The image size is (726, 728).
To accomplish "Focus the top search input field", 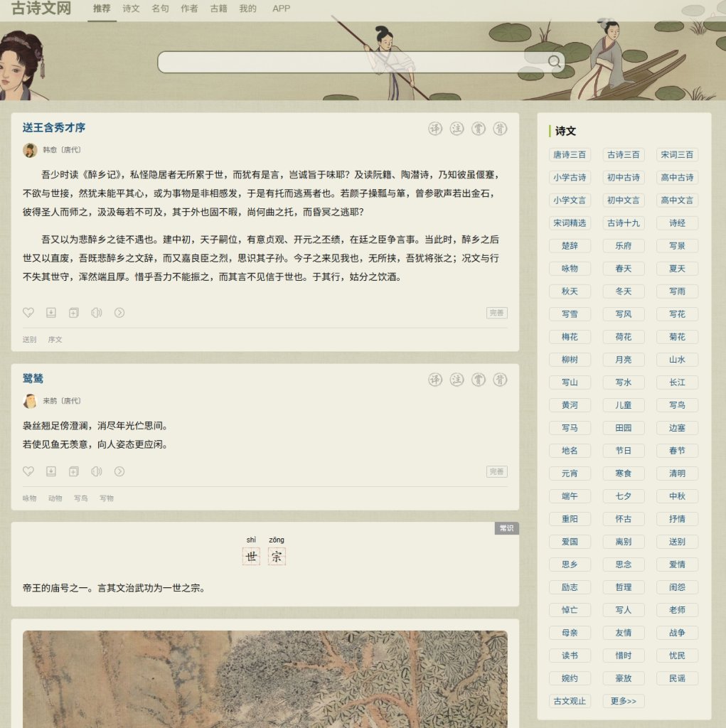I will tap(348, 63).
